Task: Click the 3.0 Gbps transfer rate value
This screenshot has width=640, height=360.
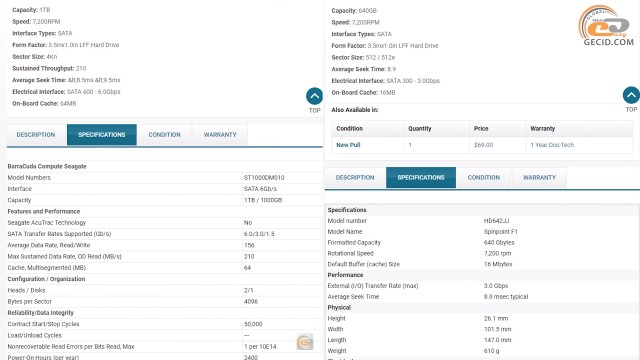Action: [x=496, y=286]
